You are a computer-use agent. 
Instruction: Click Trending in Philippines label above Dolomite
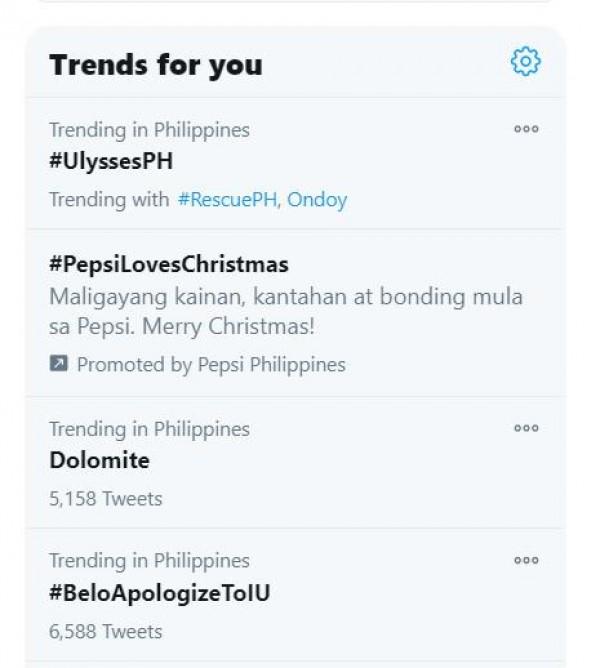click(149, 429)
